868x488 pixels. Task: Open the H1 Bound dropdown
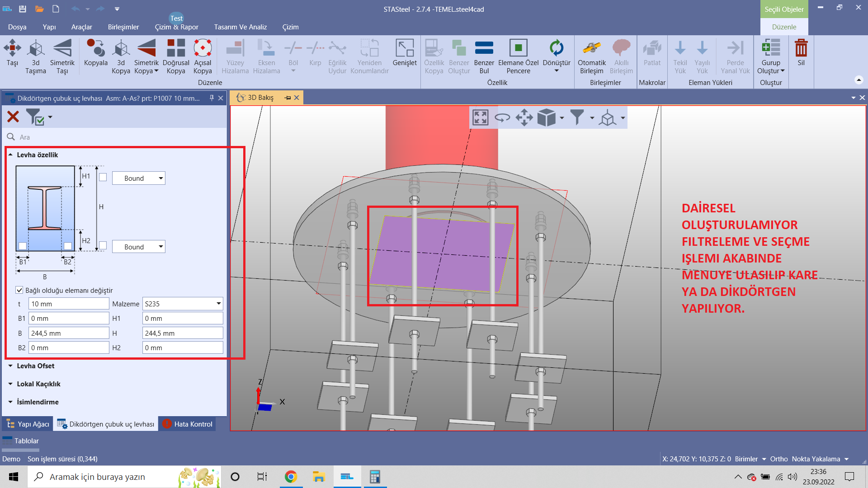click(x=138, y=178)
